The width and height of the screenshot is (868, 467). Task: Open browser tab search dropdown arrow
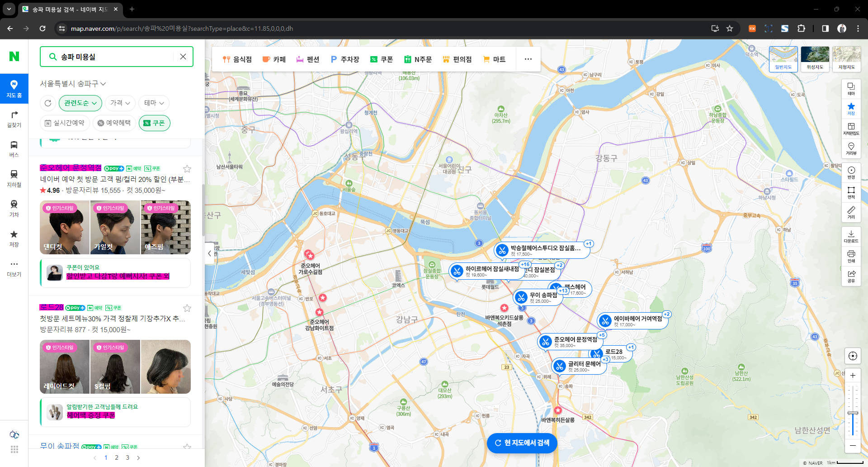click(9, 9)
